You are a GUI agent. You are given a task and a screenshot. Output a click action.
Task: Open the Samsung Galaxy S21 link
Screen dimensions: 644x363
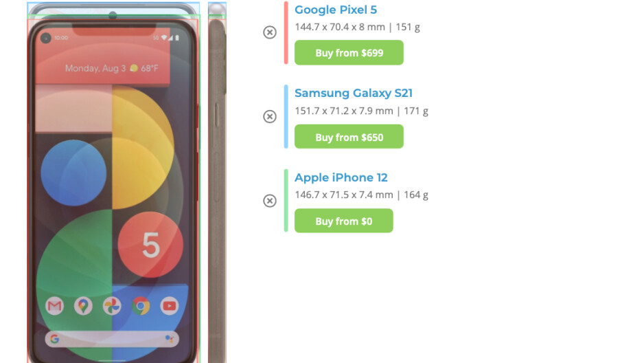click(353, 93)
